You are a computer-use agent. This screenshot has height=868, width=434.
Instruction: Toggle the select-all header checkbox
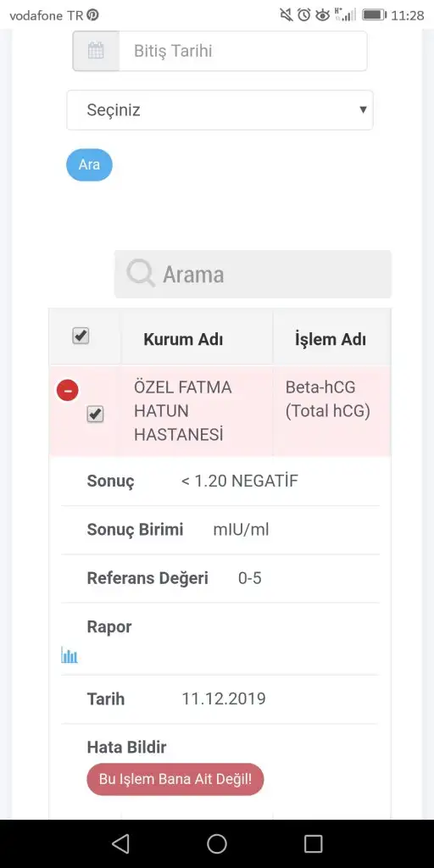pyautogui.click(x=81, y=336)
